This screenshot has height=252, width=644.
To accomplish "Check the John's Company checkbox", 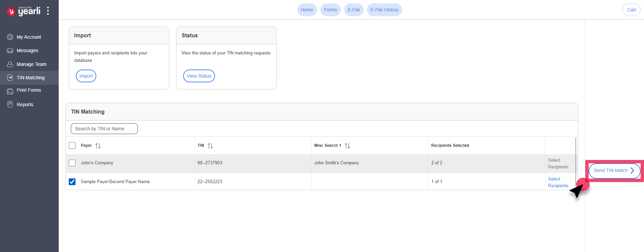I will [72, 163].
